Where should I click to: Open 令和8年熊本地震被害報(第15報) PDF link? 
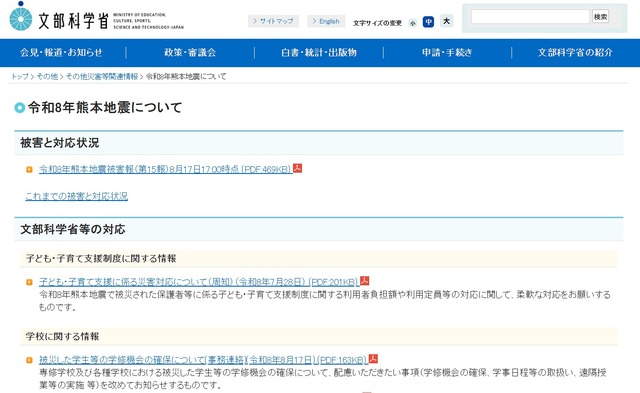(x=165, y=169)
